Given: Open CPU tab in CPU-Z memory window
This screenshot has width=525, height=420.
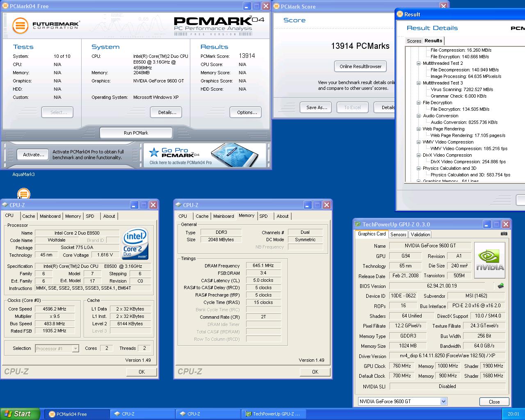Looking at the screenshot, I should tap(183, 216).
